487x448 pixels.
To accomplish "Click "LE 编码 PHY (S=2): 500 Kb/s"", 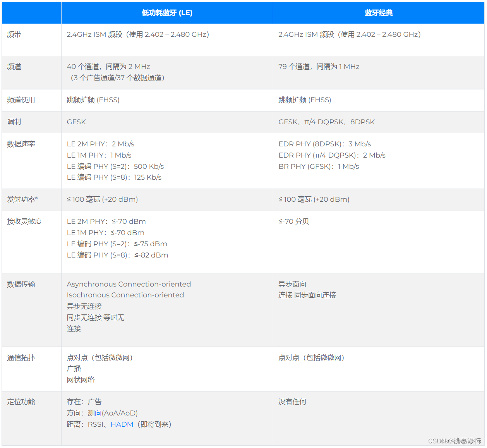I will click(x=115, y=166).
